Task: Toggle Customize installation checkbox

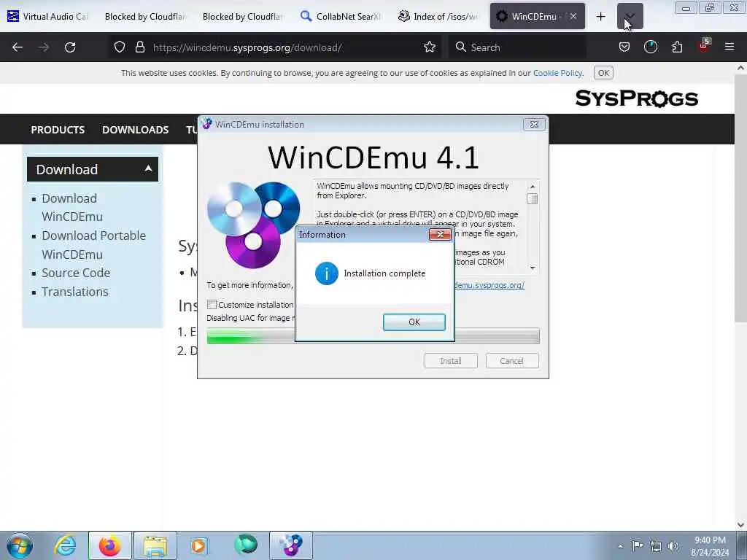Action: (x=212, y=304)
